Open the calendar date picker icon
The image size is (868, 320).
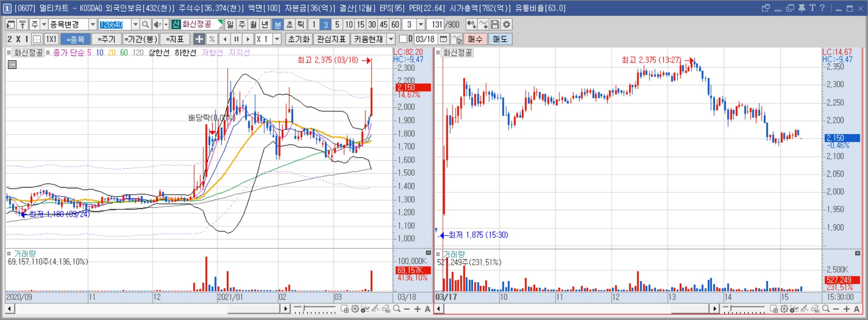coord(443,39)
